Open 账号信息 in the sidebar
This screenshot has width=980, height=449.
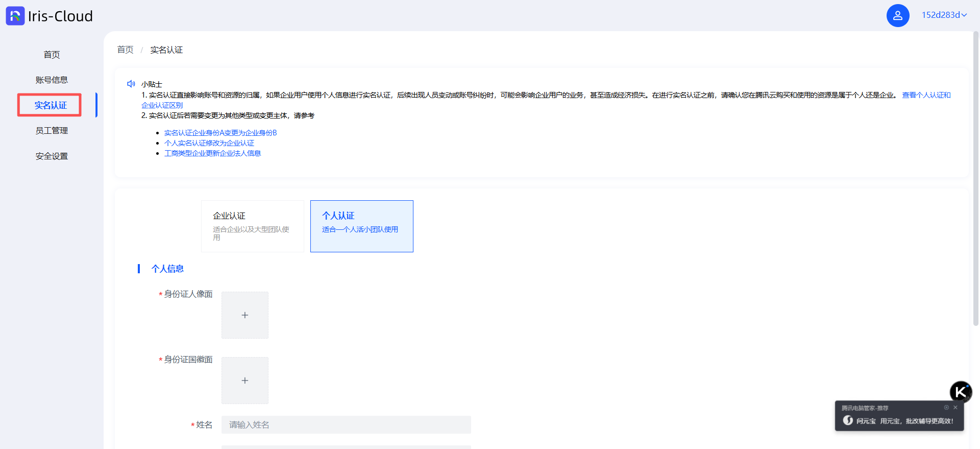point(52,80)
